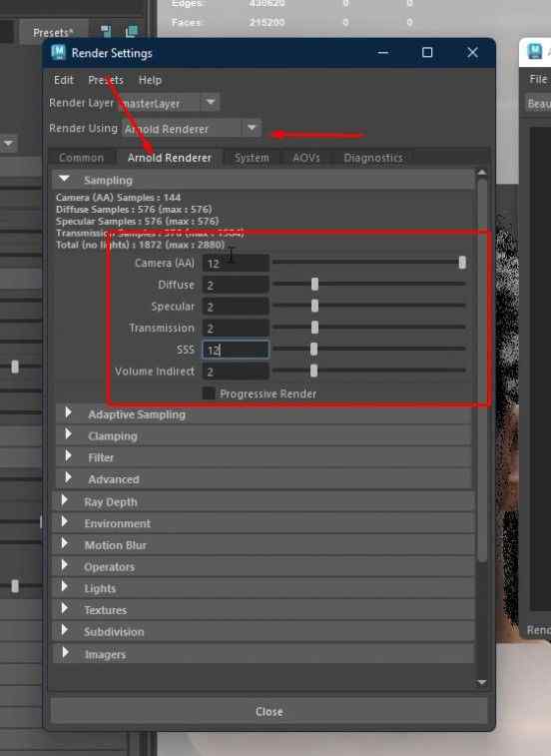Viewport: 551px width, 756px height.
Task: Click the scroll up arrow of settings list
Action: (481, 173)
